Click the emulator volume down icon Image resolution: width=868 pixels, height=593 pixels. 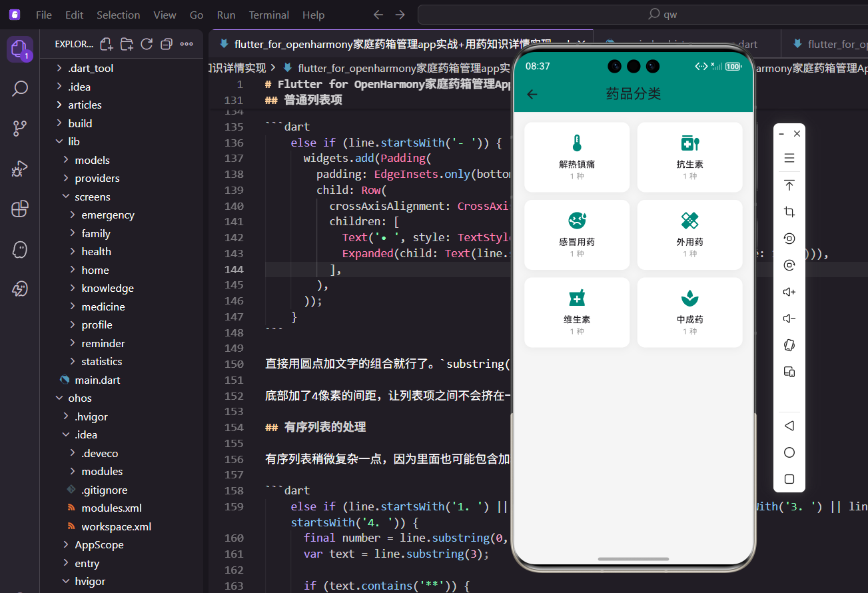789,318
